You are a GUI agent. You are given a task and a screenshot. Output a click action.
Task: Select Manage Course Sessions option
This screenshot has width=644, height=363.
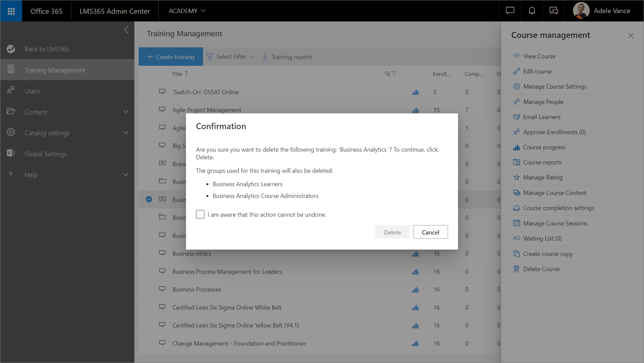(555, 223)
